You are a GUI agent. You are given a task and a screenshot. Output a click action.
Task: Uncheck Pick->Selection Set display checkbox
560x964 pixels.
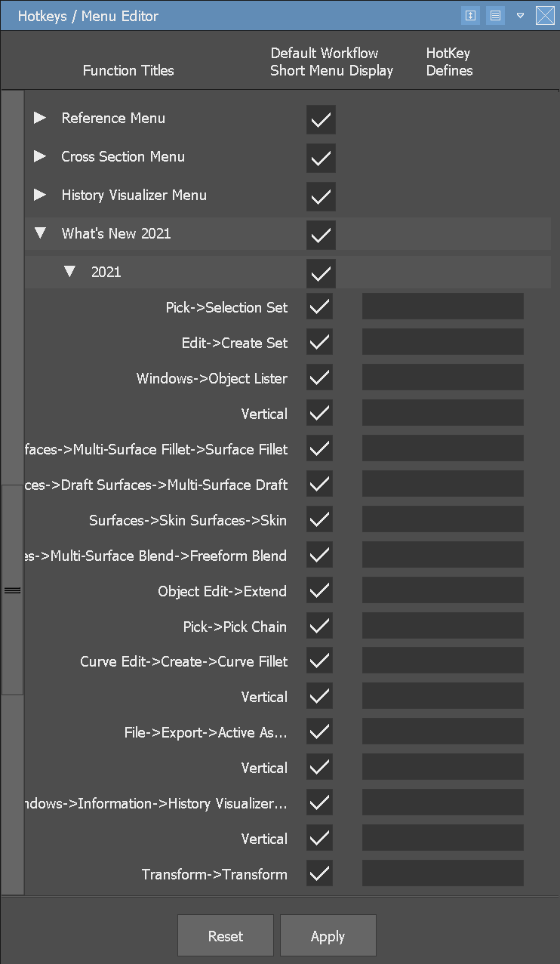[319, 306]
